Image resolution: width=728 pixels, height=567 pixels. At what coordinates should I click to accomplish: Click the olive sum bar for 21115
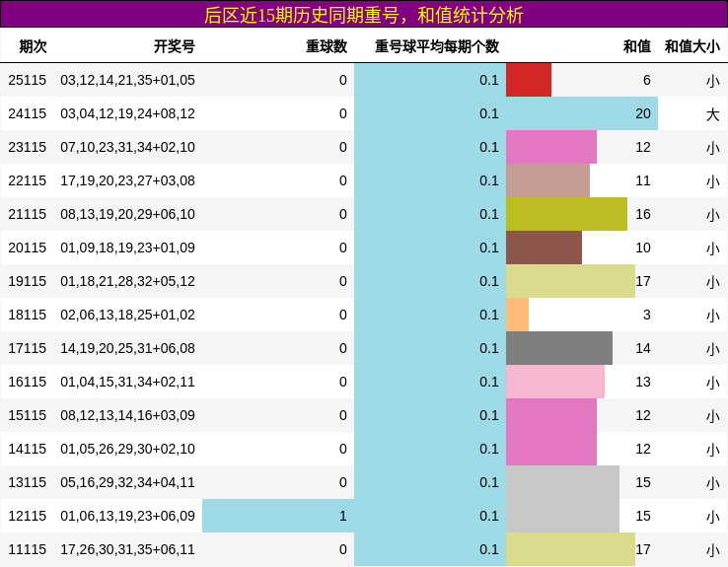click(x=566, y=214)
